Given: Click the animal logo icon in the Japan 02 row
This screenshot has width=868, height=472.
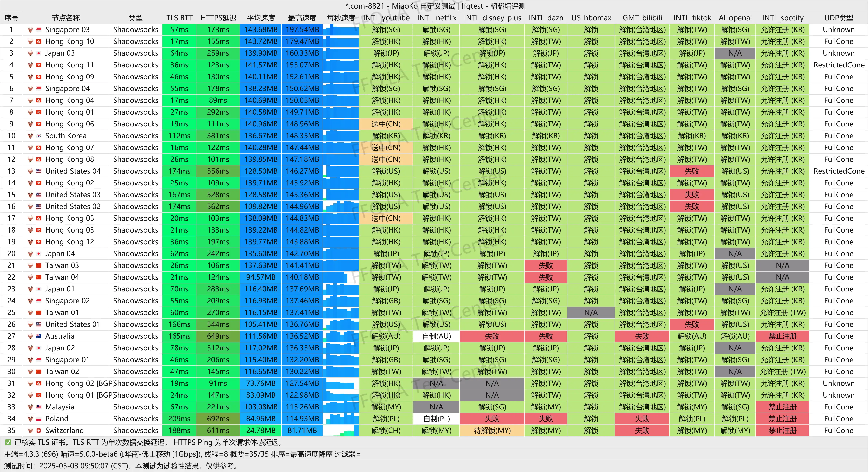Looking at the screenshot, I should [30, 348].
